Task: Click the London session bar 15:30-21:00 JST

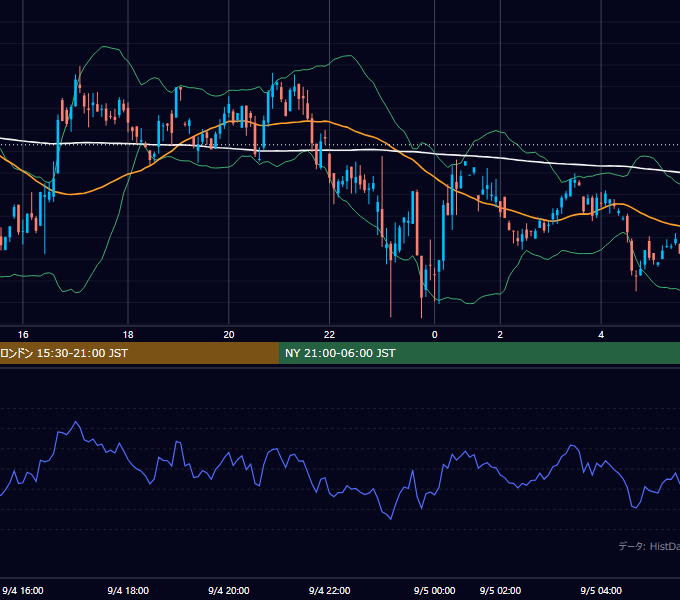Action: point(139,353)
